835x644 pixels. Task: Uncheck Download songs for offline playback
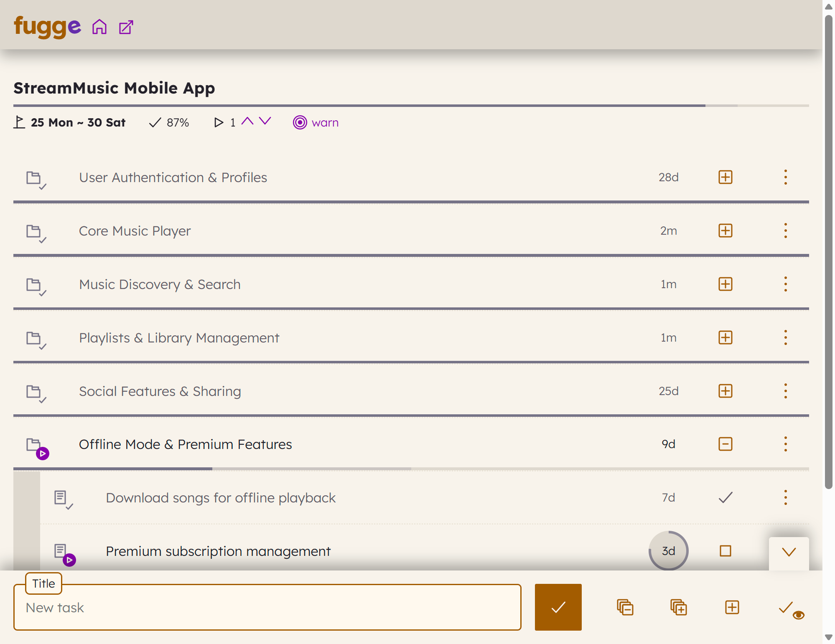[725, 497]
